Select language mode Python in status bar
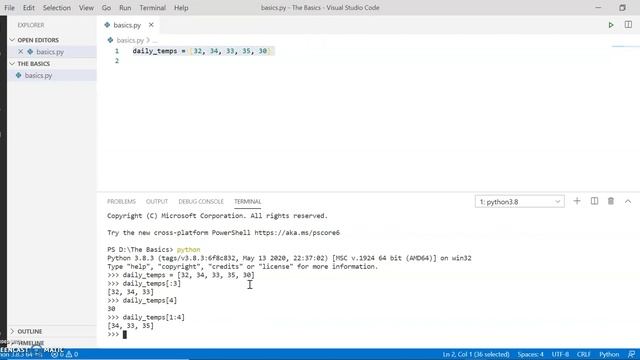The width and height of the screenshot is (640, 360). pyautogui.click(x=609, y=354)
